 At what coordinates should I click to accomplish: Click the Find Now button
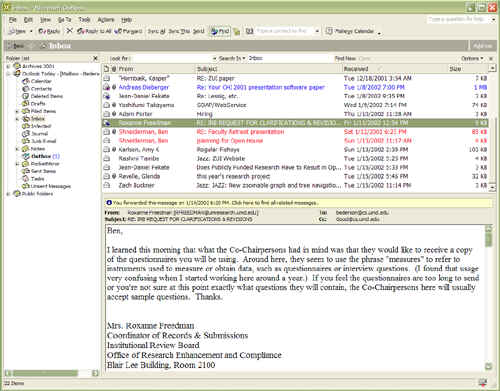(345, 58)
